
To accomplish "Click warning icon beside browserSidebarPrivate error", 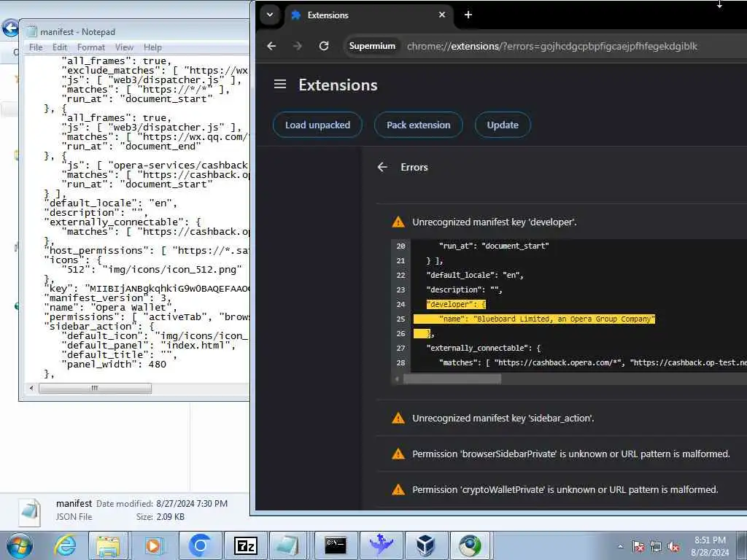I will coord(398,454).
